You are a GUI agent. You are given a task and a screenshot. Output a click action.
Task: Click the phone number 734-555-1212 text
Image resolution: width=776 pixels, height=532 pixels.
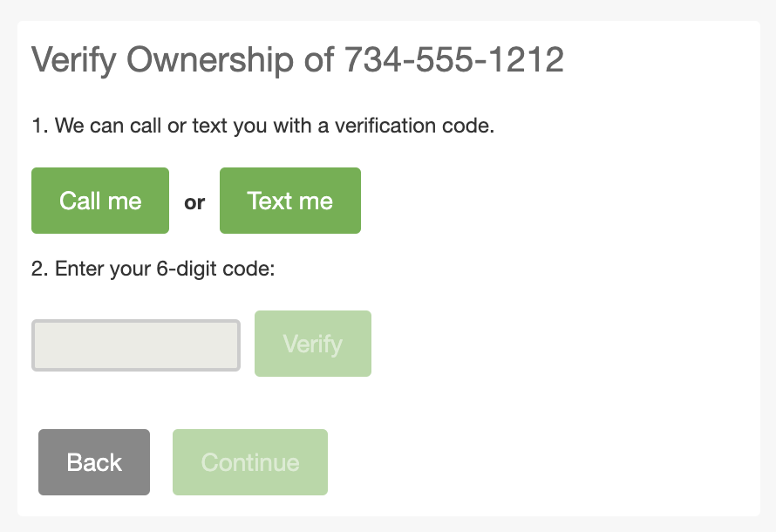pyautogui.click(x=453, y=59)
